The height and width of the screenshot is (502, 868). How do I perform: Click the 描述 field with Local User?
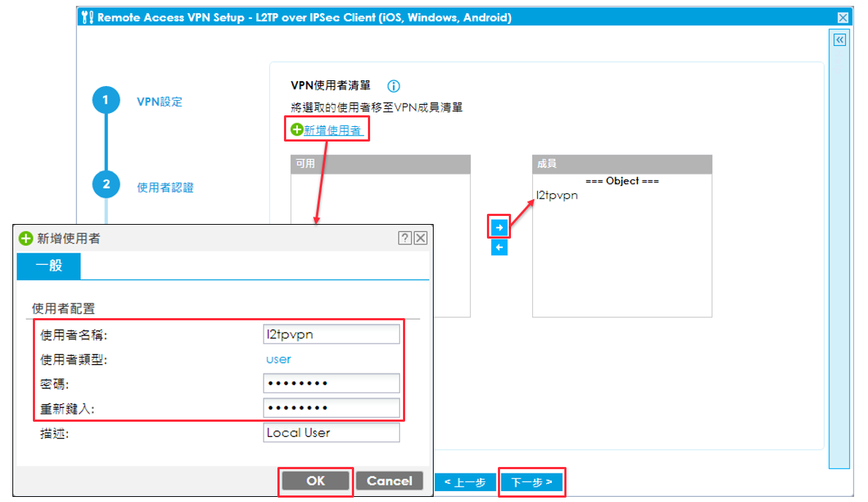click(x=331, y=432)
